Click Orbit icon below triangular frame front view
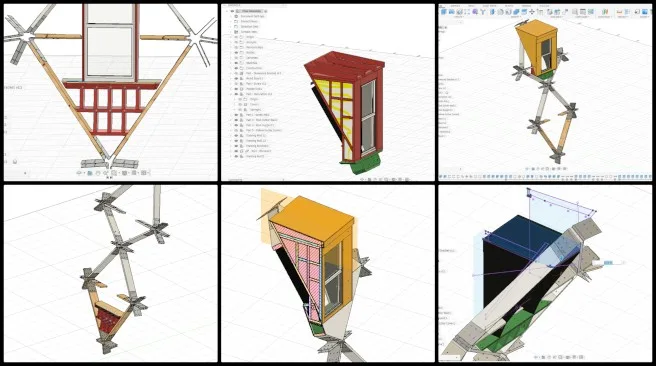This screenshot has width=656, height=366. [79, 173]
